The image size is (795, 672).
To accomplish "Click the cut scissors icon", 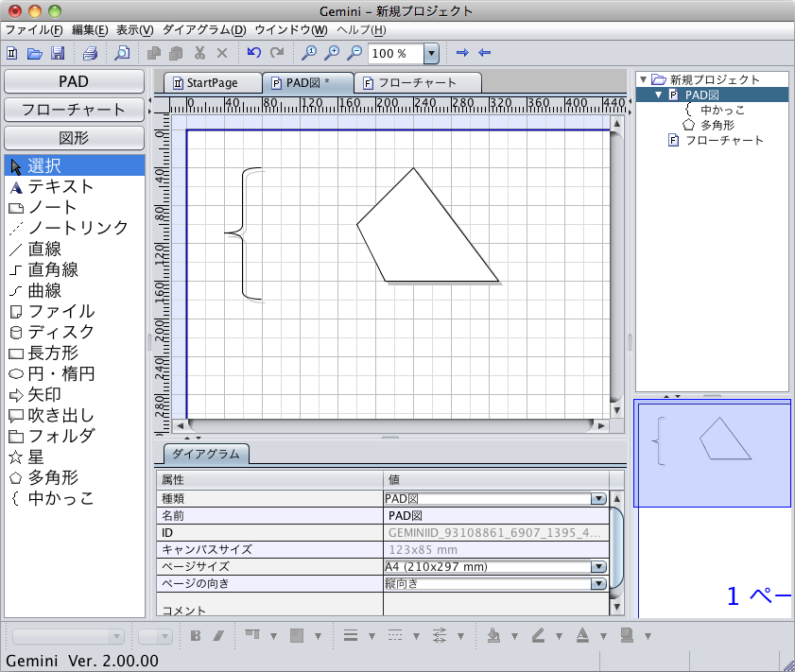I will click(x=199, y=53).
